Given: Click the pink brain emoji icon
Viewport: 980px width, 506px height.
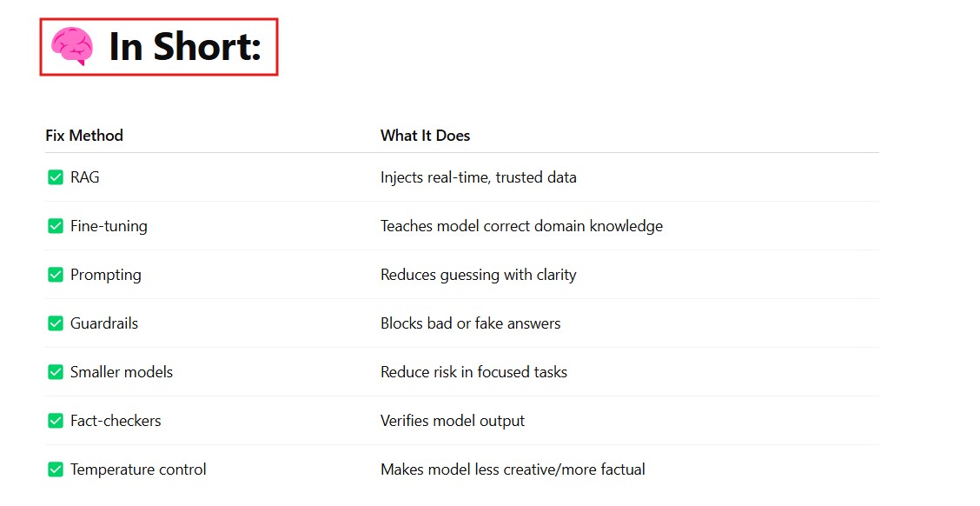Looking at the screenshot, I should pos(71,46).
